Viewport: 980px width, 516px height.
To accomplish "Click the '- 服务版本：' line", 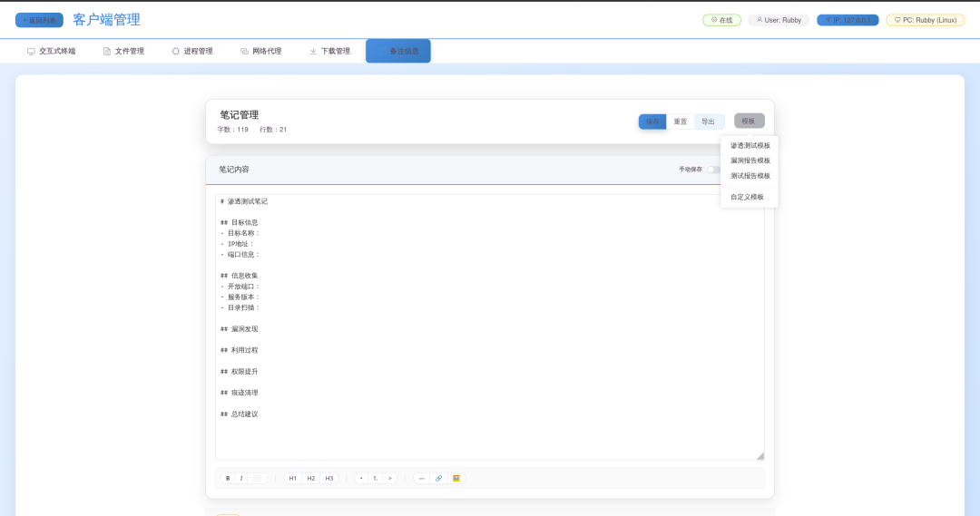I will [240, 297].
